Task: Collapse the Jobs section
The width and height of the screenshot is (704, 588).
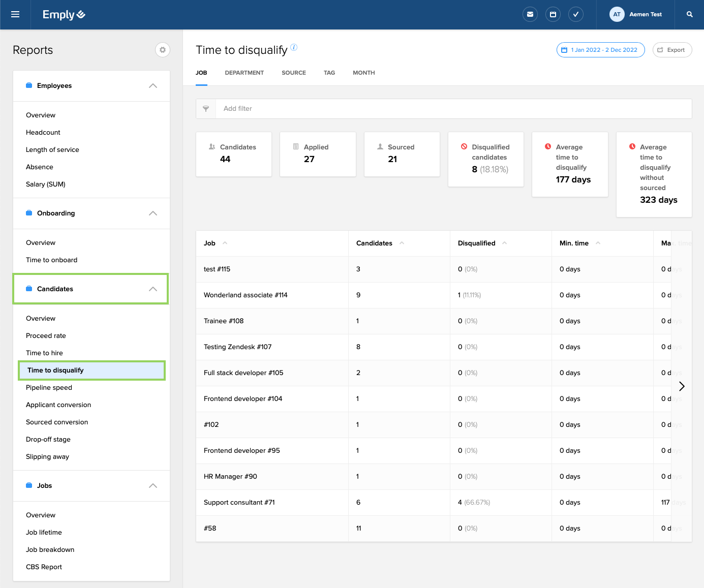Action: point(152,486)
